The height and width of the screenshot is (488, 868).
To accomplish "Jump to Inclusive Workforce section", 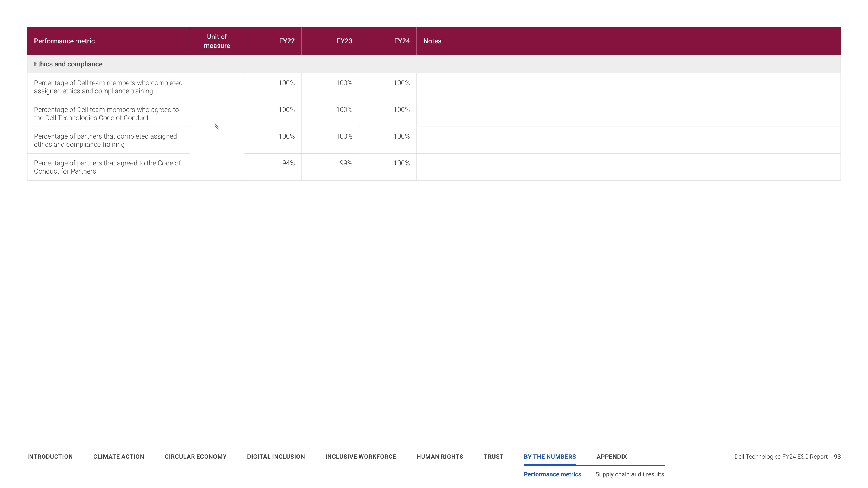I will (360, 457).
